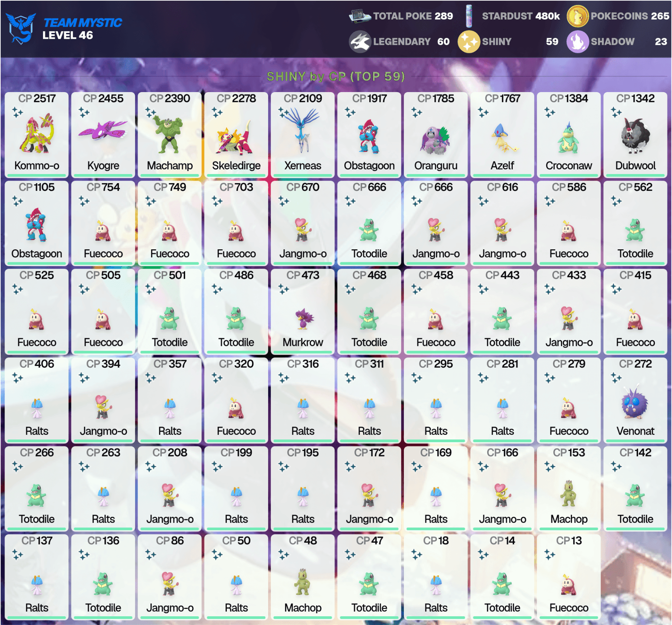Open the CP 208 Jangmo-o card image
Image resolution: width=672 pixels, height=625 pixels.
pos(170,495)
